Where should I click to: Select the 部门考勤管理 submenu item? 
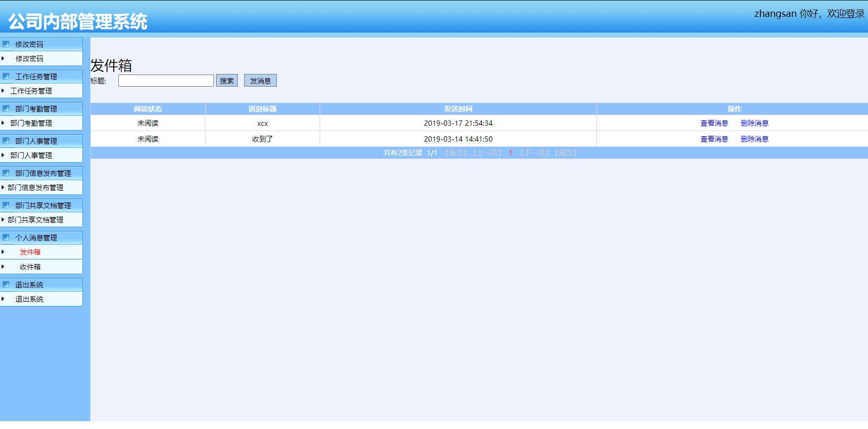(31, 123)
